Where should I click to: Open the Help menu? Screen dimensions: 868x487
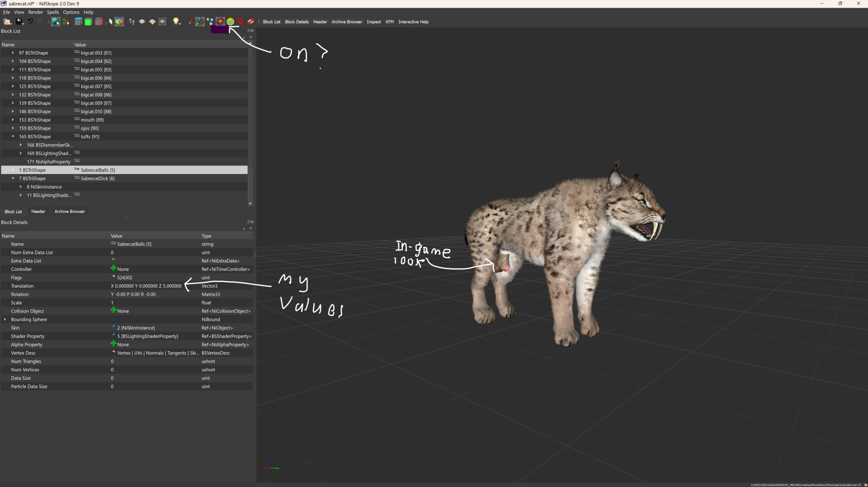[89, 12]
